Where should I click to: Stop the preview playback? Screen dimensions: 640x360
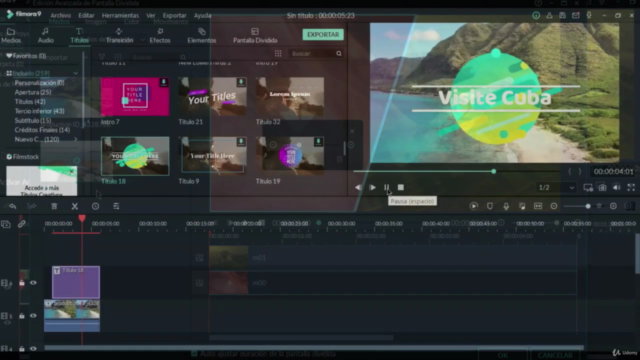[x=401, y=187]
